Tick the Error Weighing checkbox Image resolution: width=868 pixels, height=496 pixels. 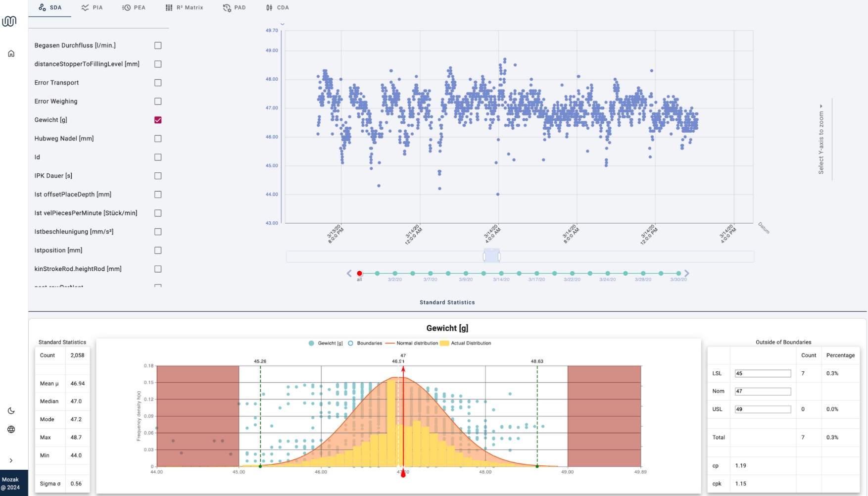158,101
